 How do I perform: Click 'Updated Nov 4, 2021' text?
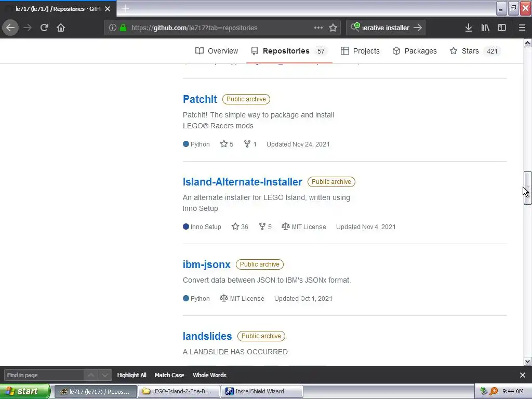point(366,227)
